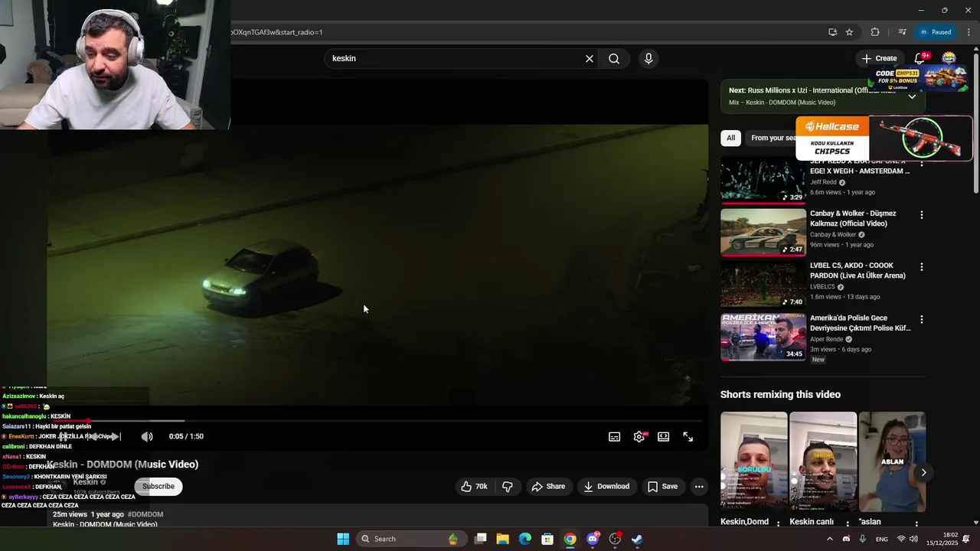Select the All filter chip
980x551 pixels.
[730, 138]
